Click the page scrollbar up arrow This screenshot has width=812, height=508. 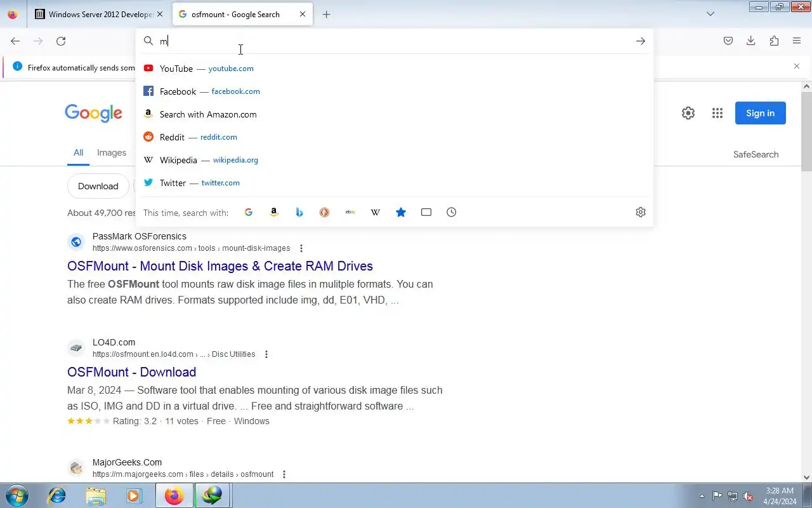[806, 86]
